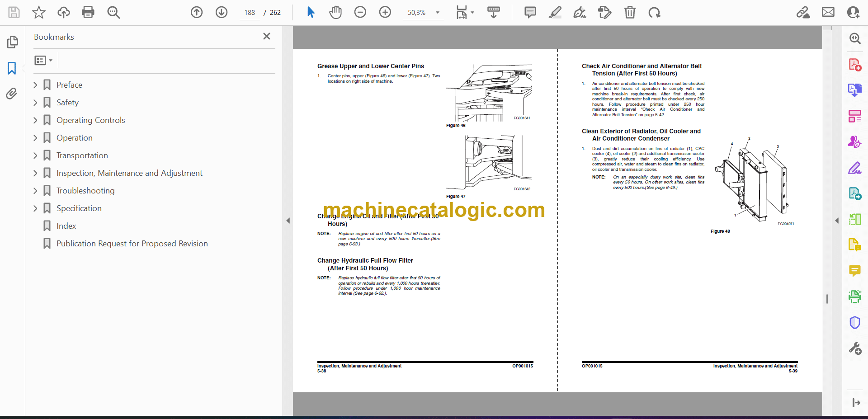This screenshot has height=419, width=868.
Task: Open bookmarks options menu
Action: pos(43,60)
